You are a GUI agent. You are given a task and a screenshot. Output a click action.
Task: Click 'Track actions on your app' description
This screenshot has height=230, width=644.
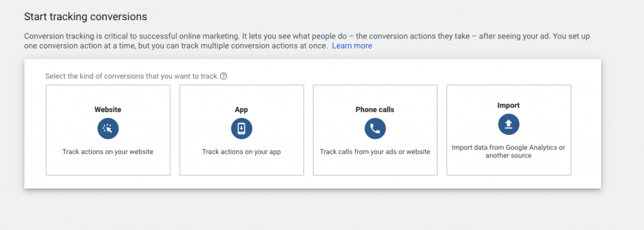pyautogui.click(x=241, y=152)
